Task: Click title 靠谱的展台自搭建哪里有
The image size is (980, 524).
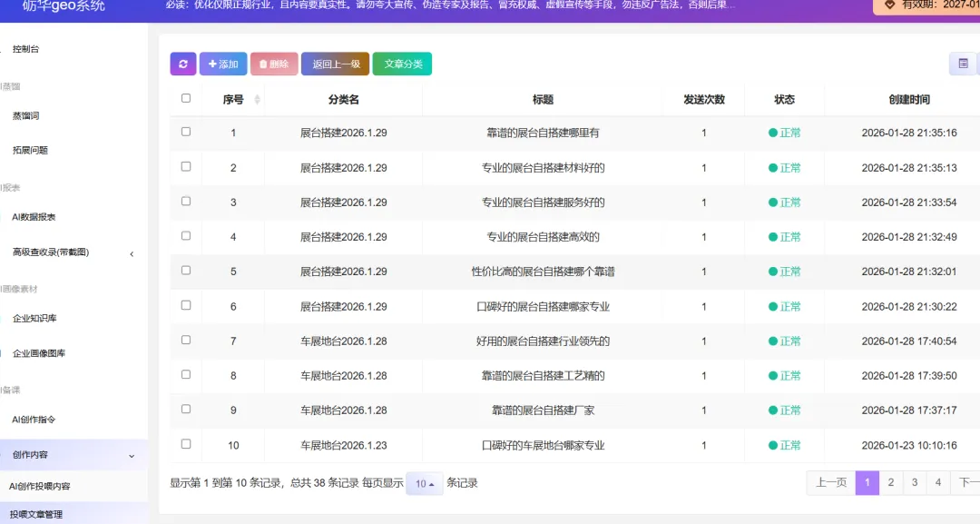Action: pos(543,133)
